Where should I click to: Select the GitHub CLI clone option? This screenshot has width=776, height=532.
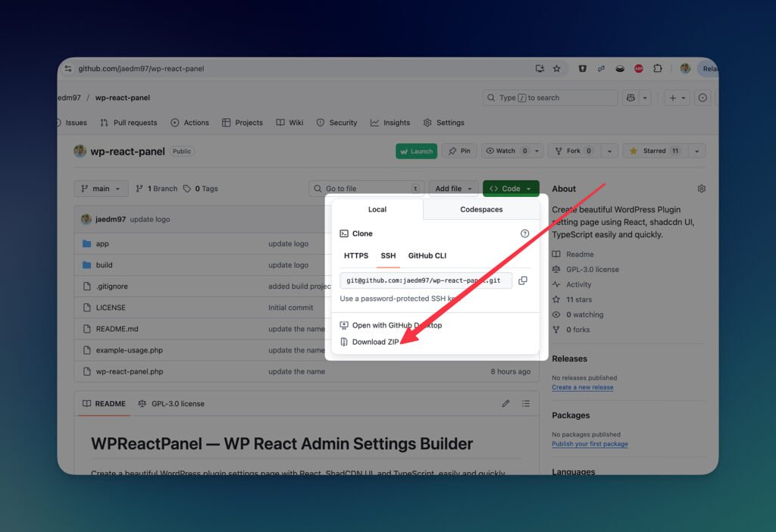[427, 256]
